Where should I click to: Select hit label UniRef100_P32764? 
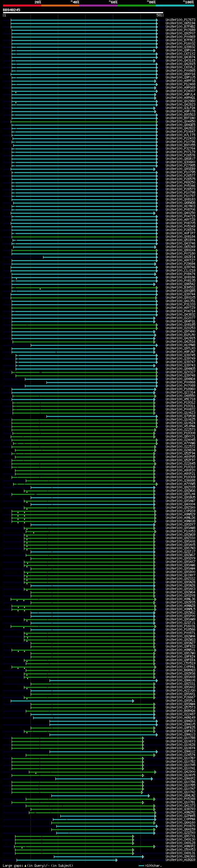click(180, 149)
